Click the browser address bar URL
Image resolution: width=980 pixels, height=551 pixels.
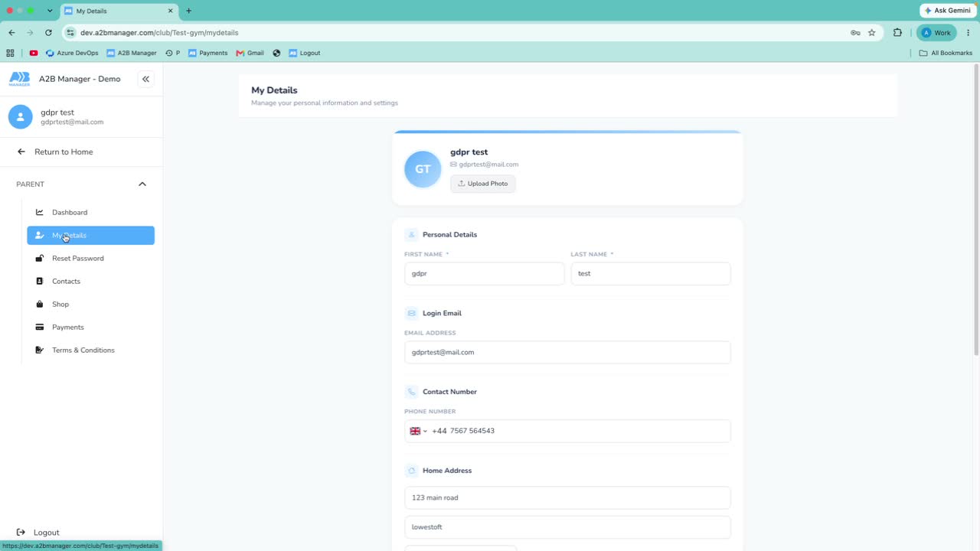[x=159, y=33]
